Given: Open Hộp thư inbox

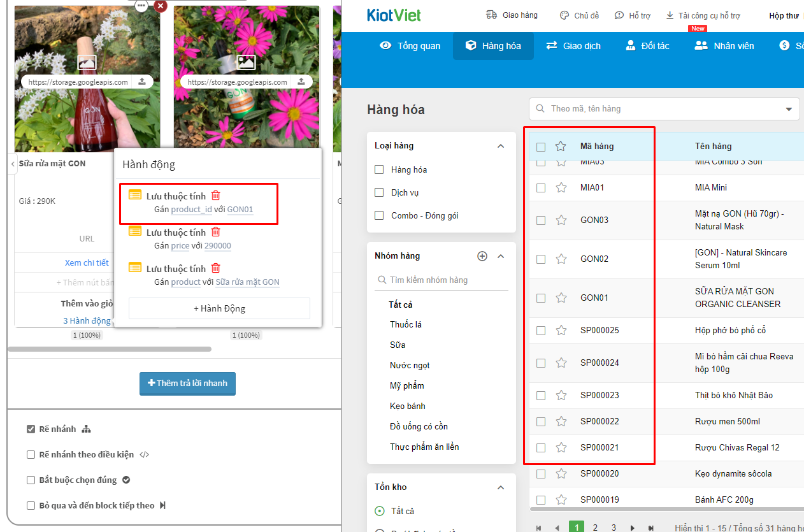Looking at the screenshot, I should tap(784, 15).
